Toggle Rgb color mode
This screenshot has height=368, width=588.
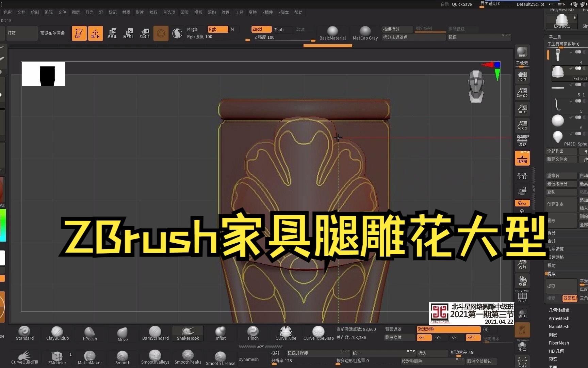click(x=218, y=29)
